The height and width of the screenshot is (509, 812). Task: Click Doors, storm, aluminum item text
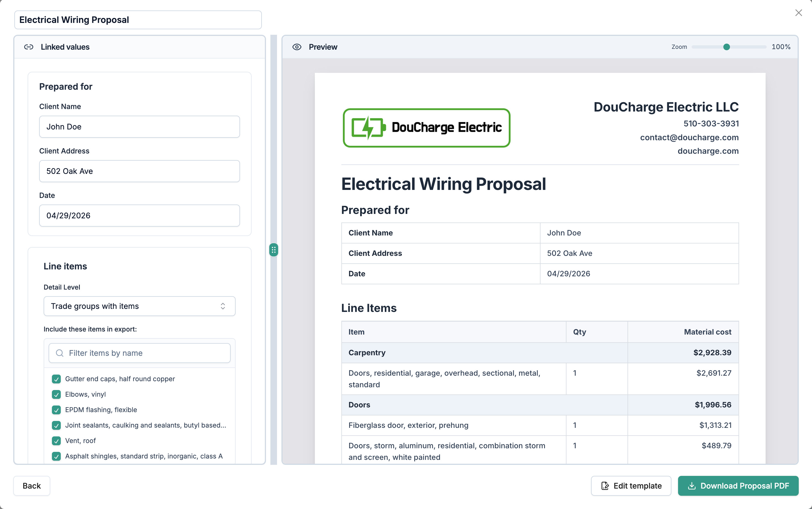pos(447,451)
